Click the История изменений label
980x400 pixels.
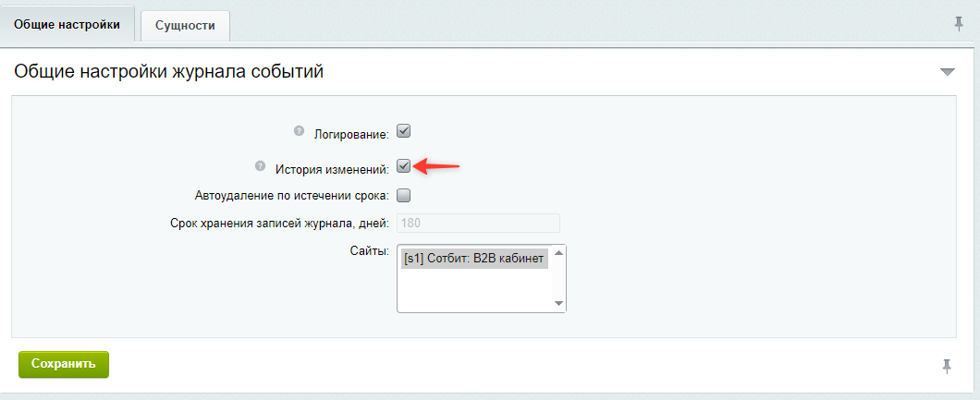tap(333, 168)
